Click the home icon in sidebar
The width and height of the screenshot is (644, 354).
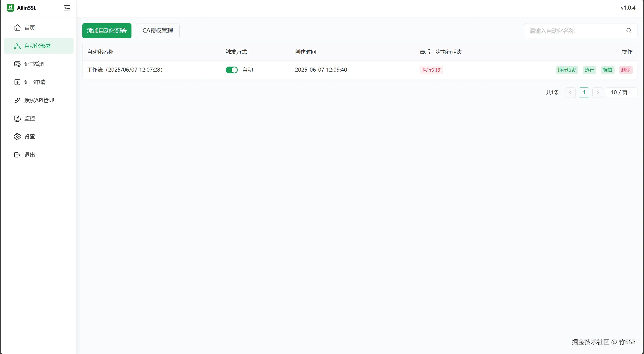point(17,27)
